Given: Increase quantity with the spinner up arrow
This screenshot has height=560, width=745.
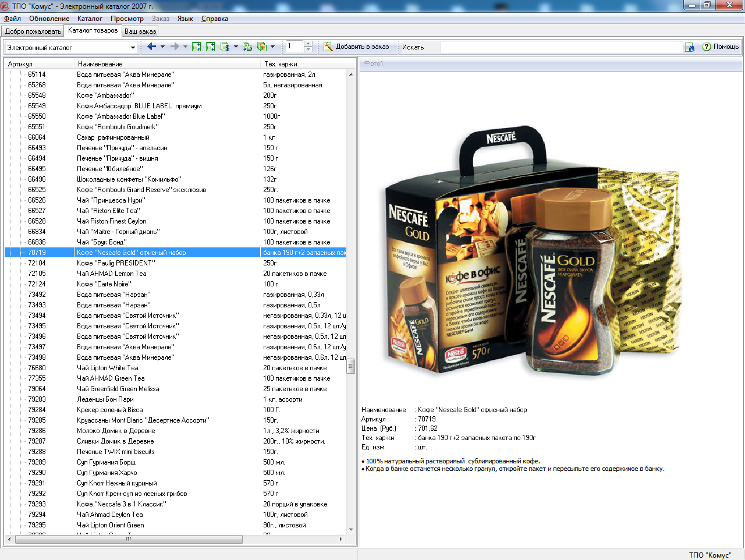Looking at the screenshot, I should click(308, 44).
